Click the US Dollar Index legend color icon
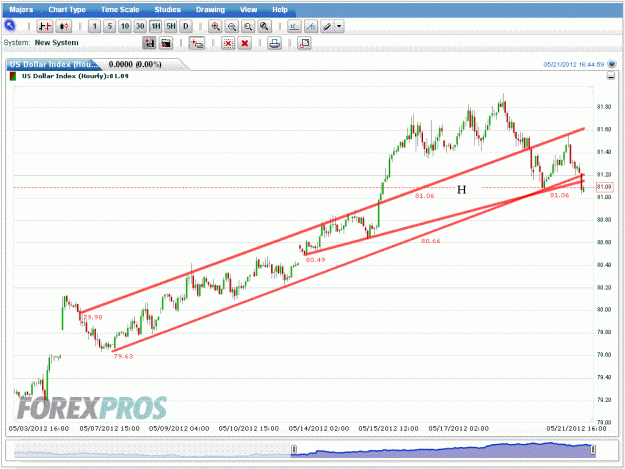 click(x=13, y=76)
